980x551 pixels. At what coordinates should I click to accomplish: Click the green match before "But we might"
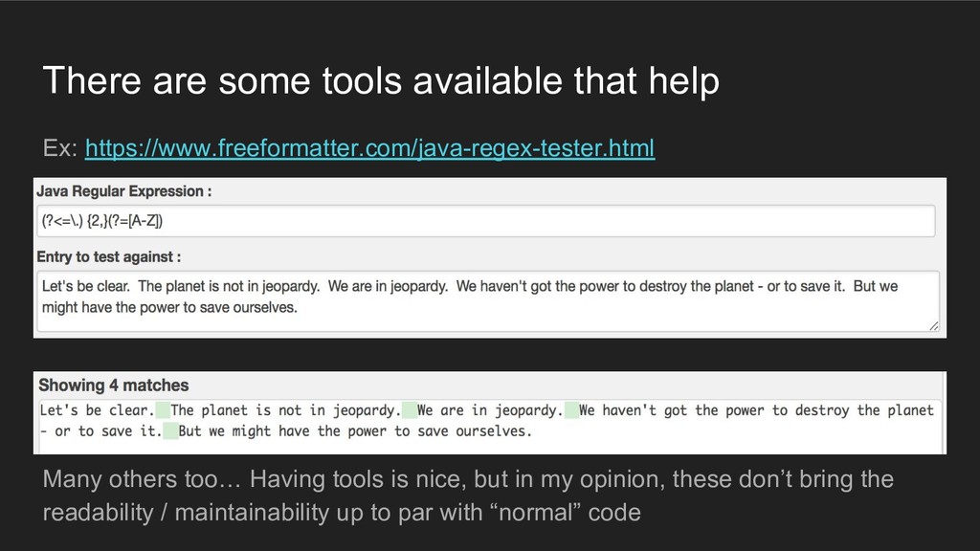170,431
